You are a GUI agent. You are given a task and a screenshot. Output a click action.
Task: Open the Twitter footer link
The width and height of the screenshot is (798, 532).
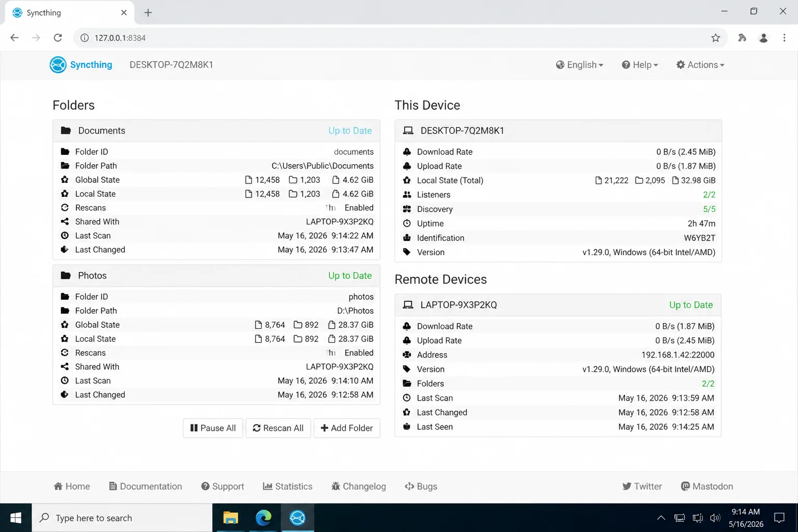click(x=642, y=486)
